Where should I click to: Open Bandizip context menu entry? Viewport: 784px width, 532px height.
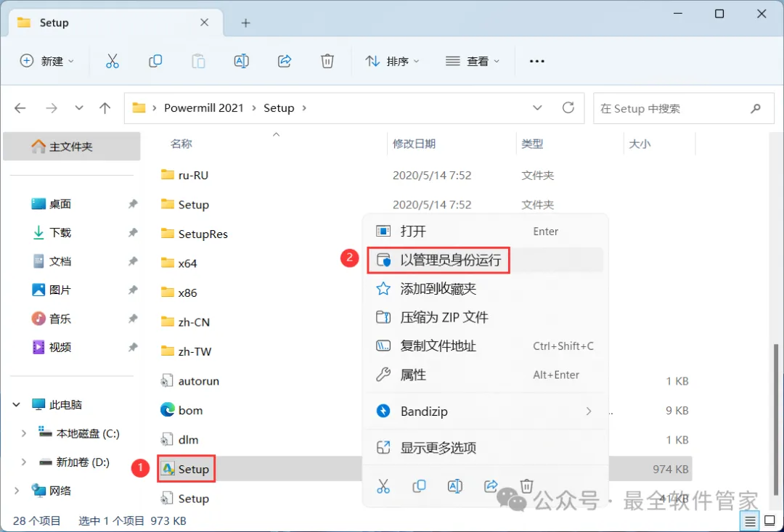485,411
